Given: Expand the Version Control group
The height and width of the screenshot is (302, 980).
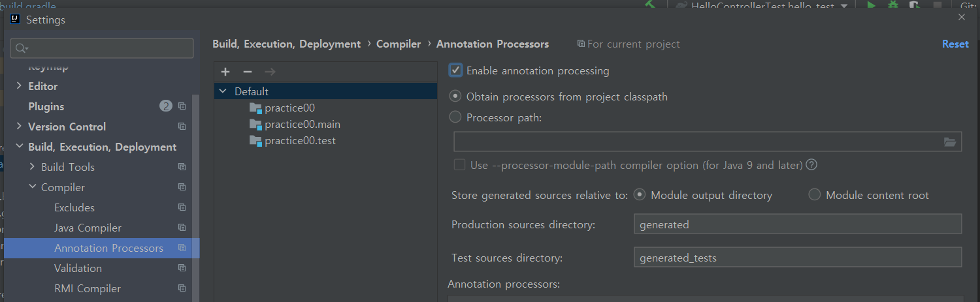Looking at the screenshot, I should click(19, 127).
